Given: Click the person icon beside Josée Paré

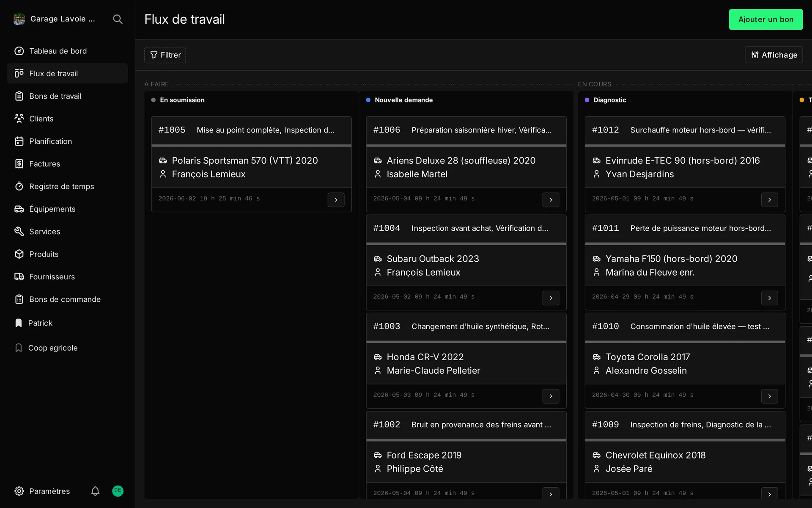Looking at the screenshot, I should [596, 469].
